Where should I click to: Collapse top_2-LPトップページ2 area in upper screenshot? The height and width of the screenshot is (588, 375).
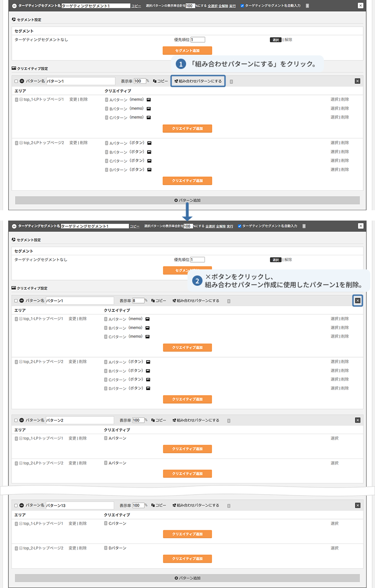21,143
